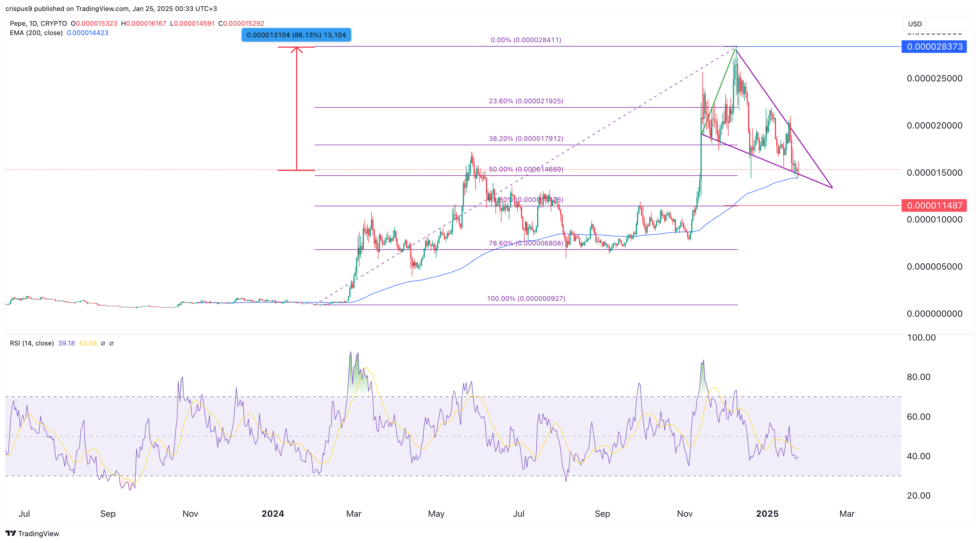Screen dimensions: 980x543
Task: Click the RSI value 39.18
Action: pyautogui.click(x=66, y=343)
